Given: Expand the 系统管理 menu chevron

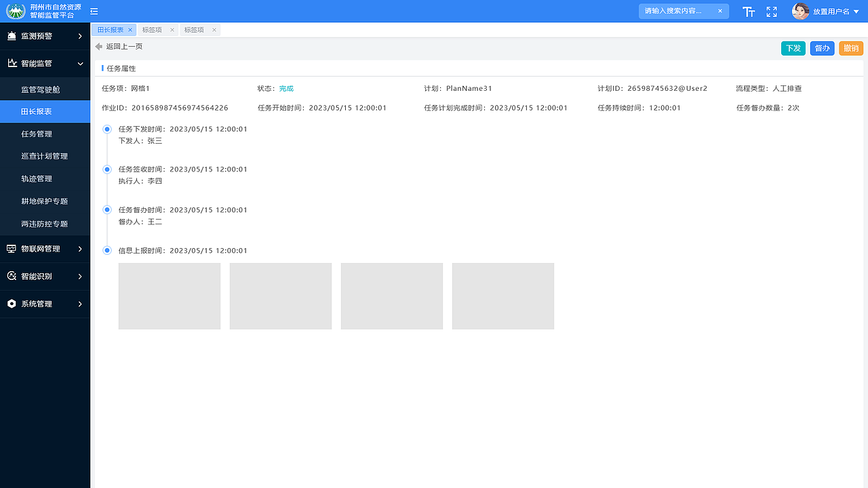Looking at the screenshot, I should click(80, 304).
